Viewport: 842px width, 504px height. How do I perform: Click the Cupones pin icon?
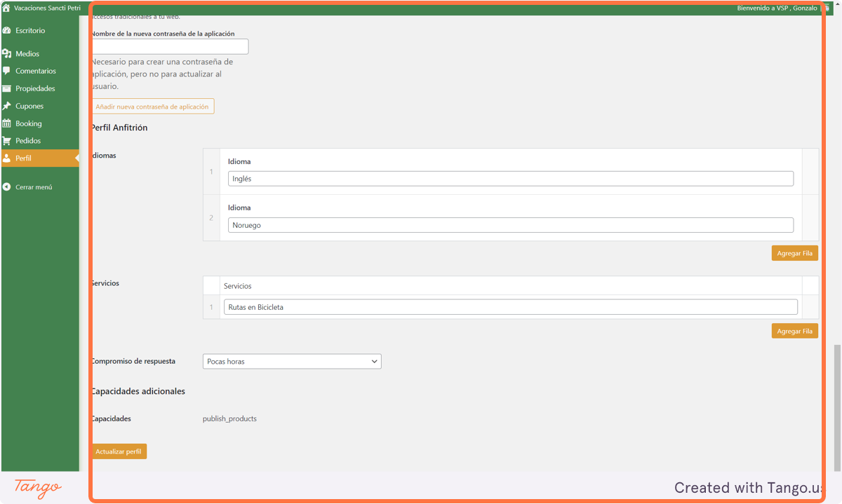(6, 106)
